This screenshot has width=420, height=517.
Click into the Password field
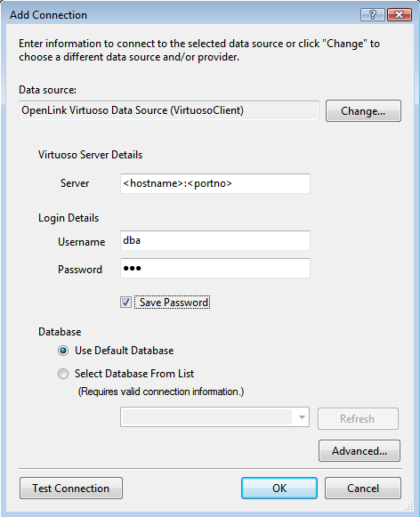pyautogui.click(x=215, y=268)
